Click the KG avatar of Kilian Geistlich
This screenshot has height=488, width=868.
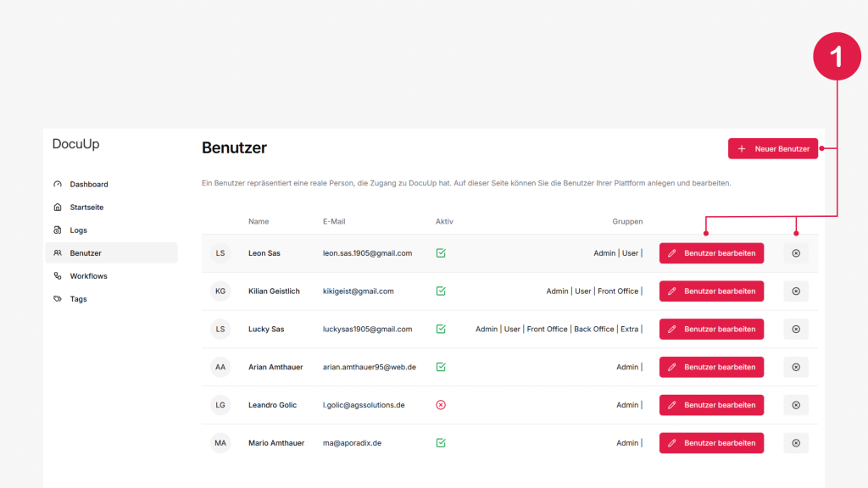(x=220, y=291)
